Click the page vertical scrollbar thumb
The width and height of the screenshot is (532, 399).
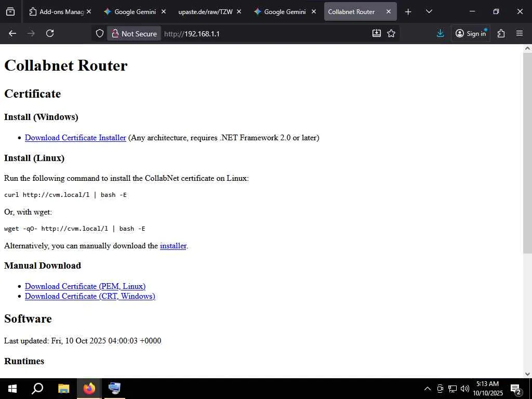click(x=527, y=153)
